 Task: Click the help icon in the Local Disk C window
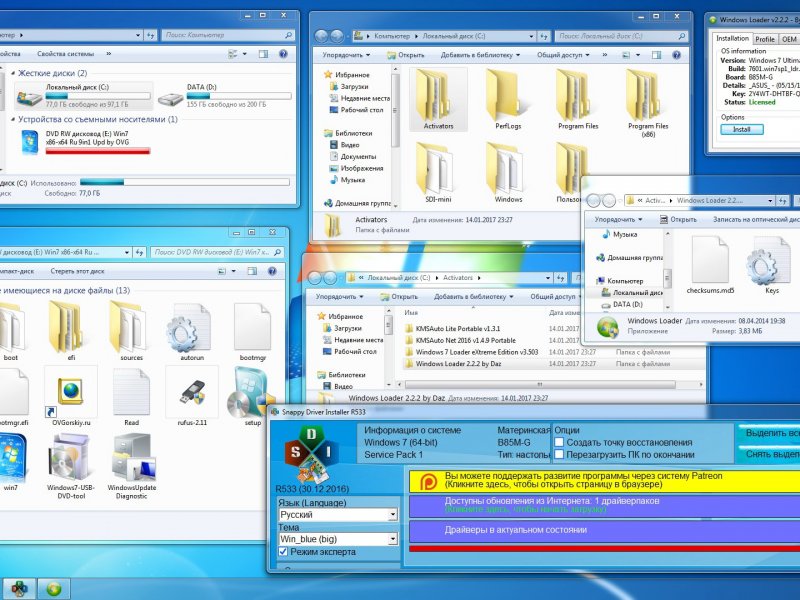click(x=676, y=55)
